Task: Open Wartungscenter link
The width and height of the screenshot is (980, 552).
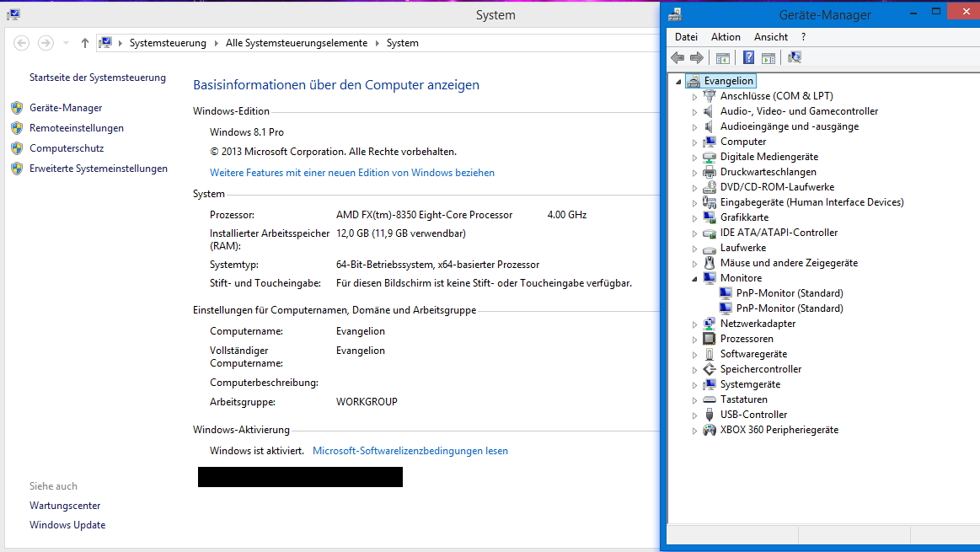Action: 65,506
